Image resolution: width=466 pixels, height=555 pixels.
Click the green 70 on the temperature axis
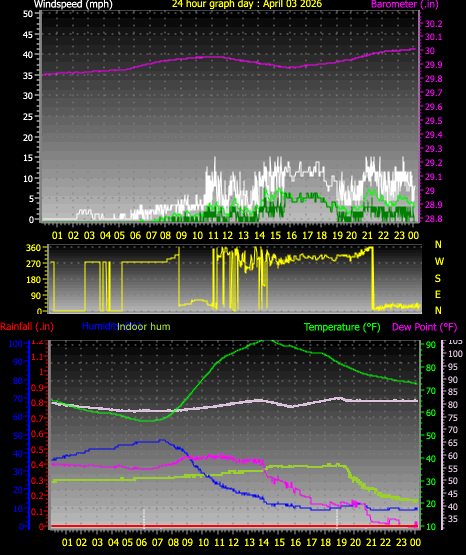pos(431,391)
